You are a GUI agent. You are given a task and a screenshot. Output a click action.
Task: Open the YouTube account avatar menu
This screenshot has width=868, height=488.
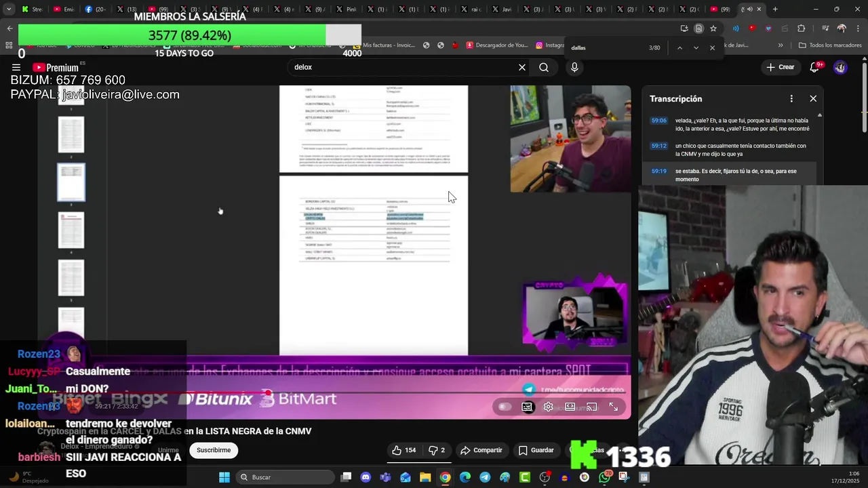(x=840, y=67)
